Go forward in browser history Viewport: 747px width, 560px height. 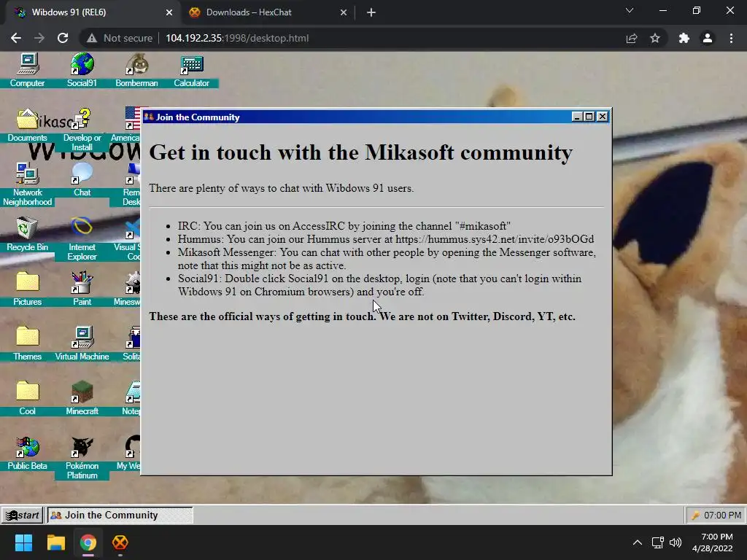point(39,38)
